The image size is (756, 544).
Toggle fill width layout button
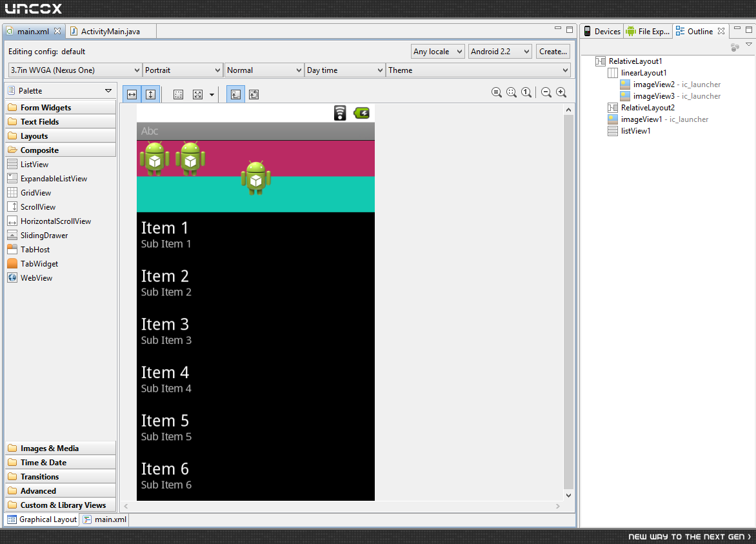[x=132, y=94]
